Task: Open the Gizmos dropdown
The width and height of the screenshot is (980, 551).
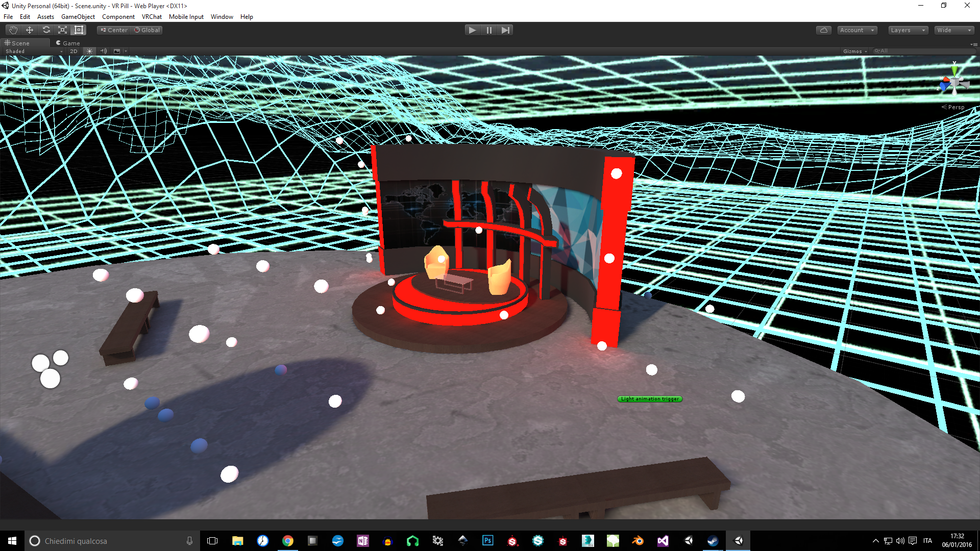Action: (855, 51)
